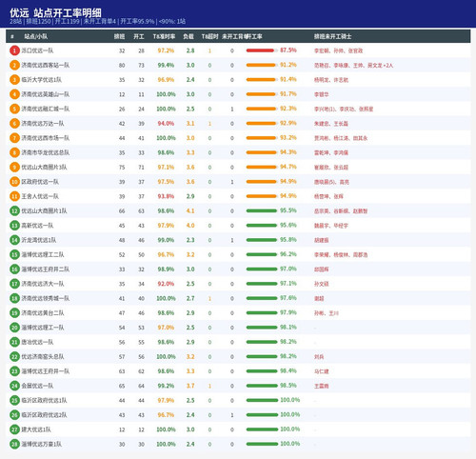Click the green rank 26 badge
Screen dimensions: 476x459
14,415
